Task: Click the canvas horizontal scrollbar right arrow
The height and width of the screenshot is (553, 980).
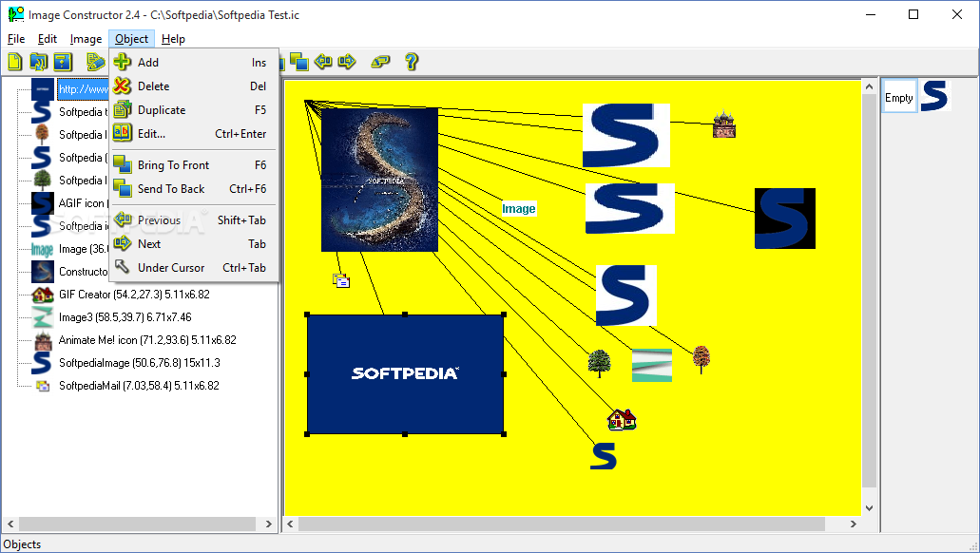Action: tap(854, 524)
